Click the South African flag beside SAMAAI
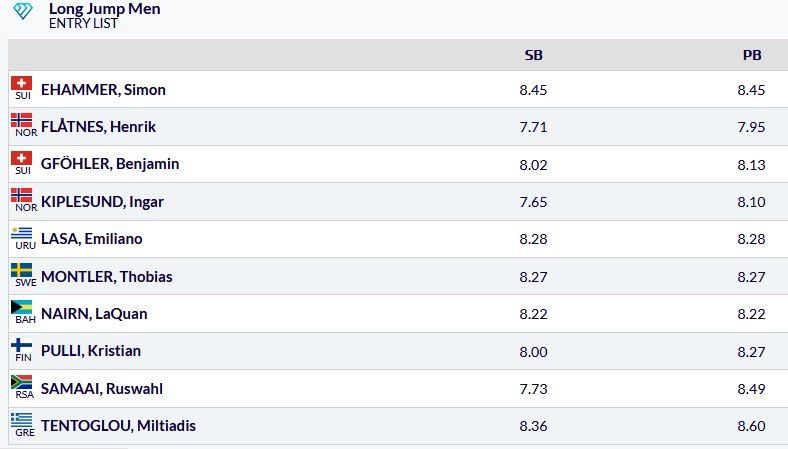788x449 pixels. [22, 382]
